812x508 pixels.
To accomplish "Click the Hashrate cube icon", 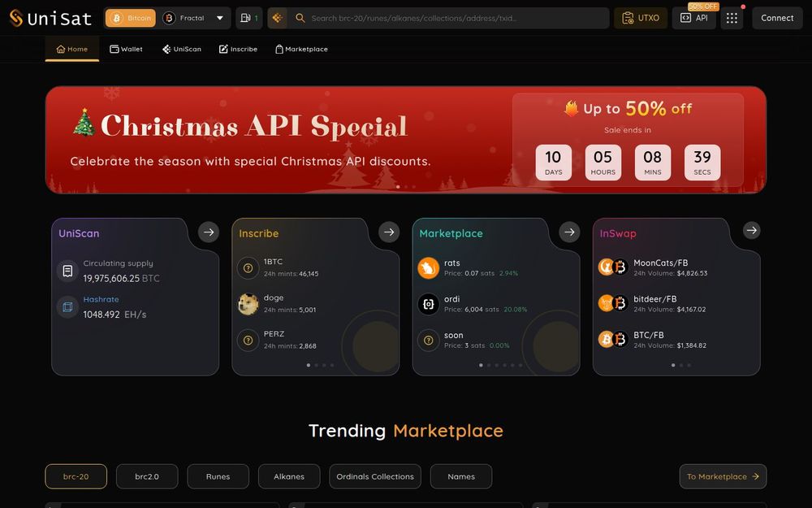I will [x=67, y=307].
